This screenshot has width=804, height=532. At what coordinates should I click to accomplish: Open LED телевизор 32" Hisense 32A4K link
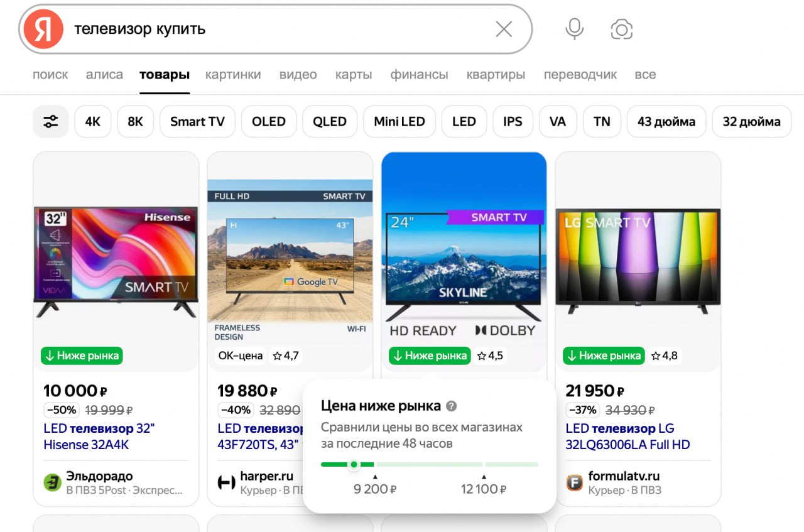[x=99, y=437]
